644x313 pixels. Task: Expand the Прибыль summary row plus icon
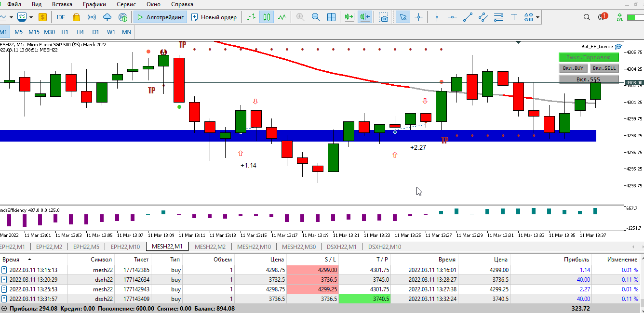(x=4, y=309)
